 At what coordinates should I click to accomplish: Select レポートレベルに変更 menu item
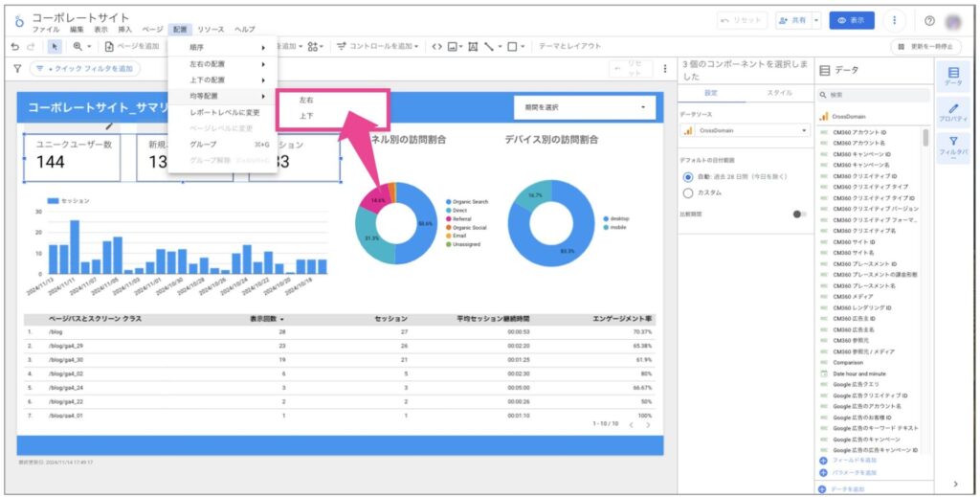[x=222, y=113]
